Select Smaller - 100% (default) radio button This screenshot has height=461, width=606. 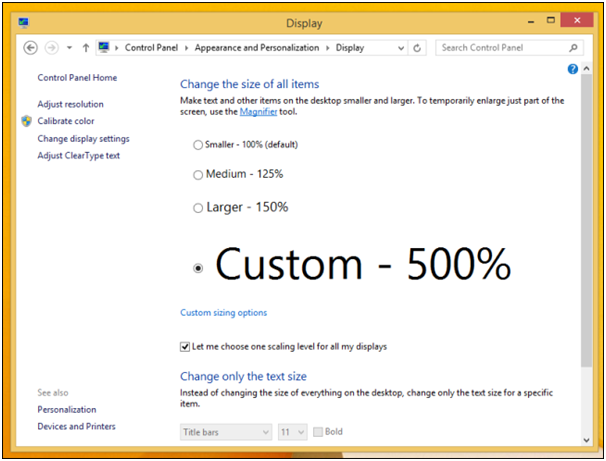(197, 145)
